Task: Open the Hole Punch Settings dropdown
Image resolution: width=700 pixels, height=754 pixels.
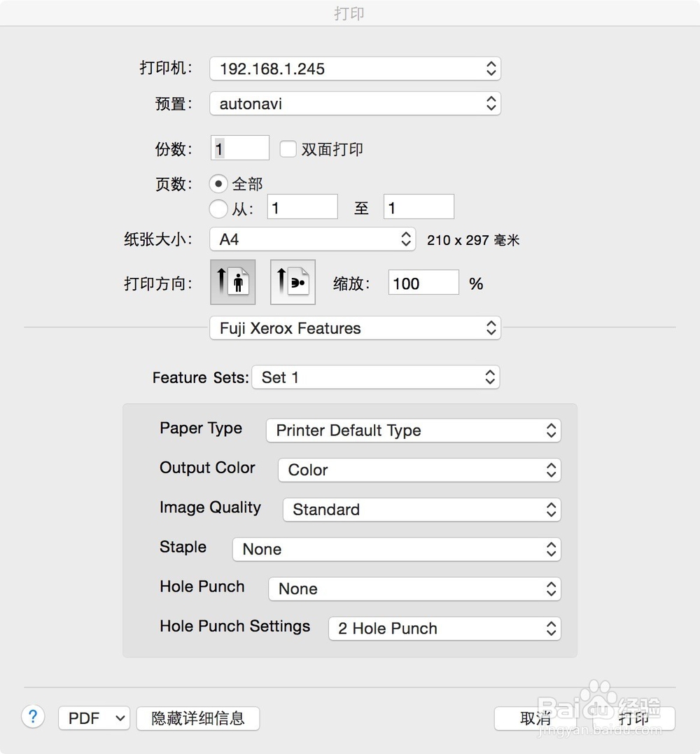Action: click(x=444, y=629)
